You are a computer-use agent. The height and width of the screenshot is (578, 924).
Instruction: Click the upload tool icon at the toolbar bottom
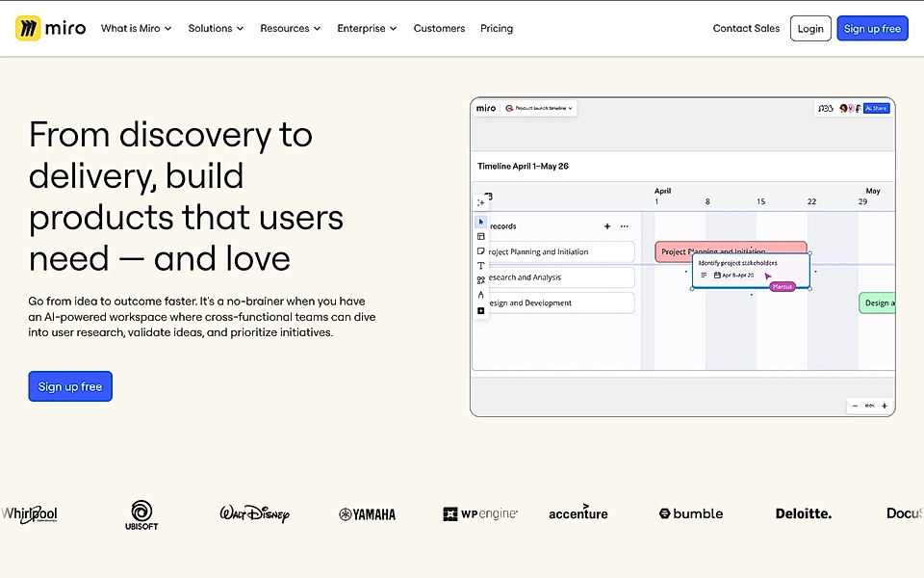pos(480,311)
